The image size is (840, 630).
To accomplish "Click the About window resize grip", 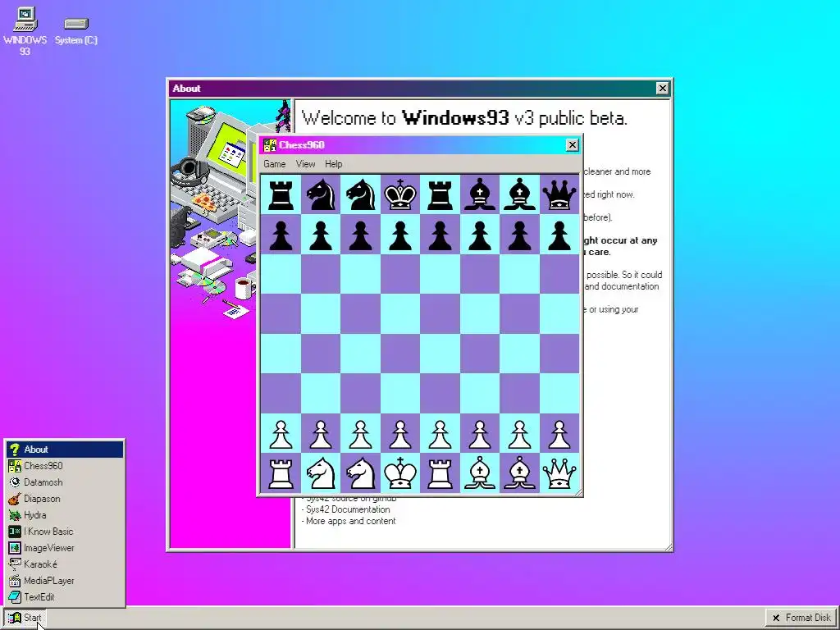I will pyautogui.click(x=668, y=546).
